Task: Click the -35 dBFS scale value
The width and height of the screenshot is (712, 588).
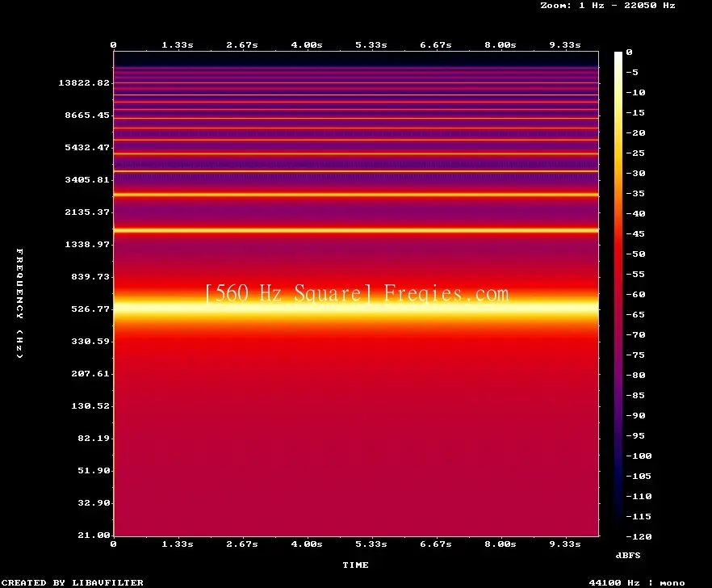Action: pos(635,193)
